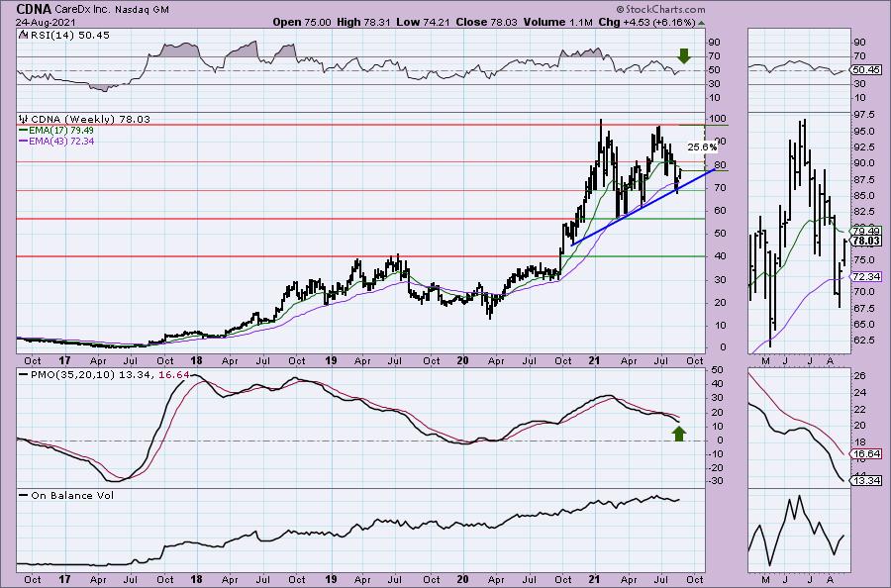Click the 25.6% annotation label
Image resolution: width=891 pixels, height=588 pixels.
(702, 147)
